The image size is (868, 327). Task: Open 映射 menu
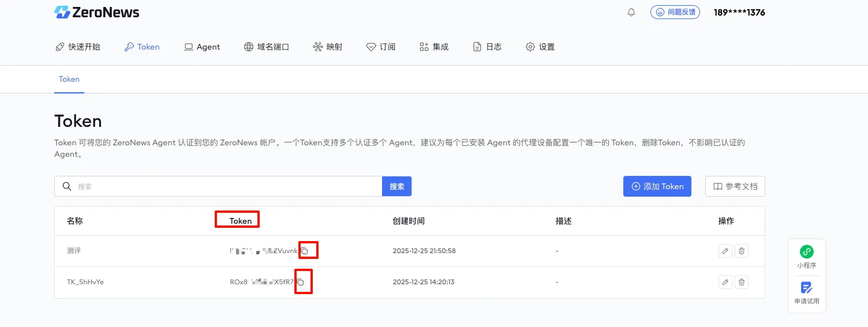tap(328, 47)
